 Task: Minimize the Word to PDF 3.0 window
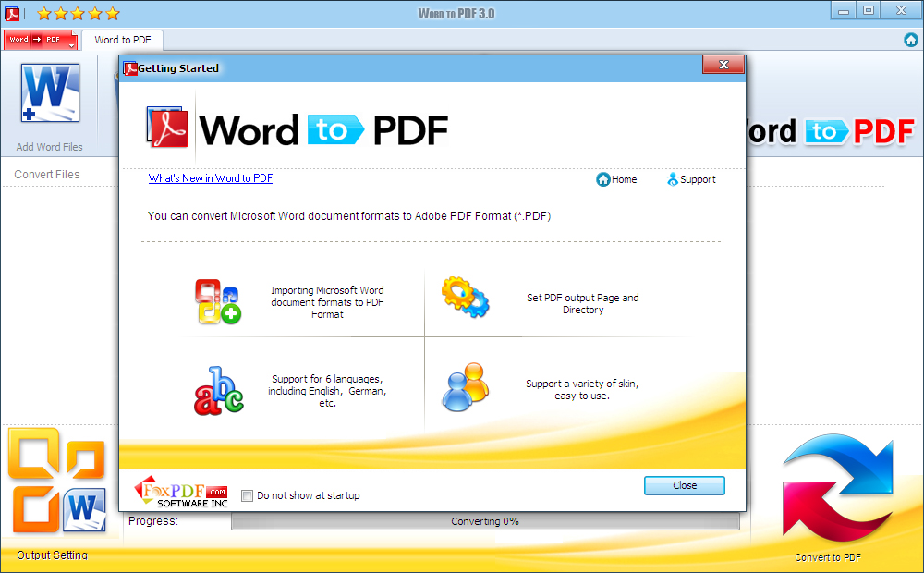[844, 10]
